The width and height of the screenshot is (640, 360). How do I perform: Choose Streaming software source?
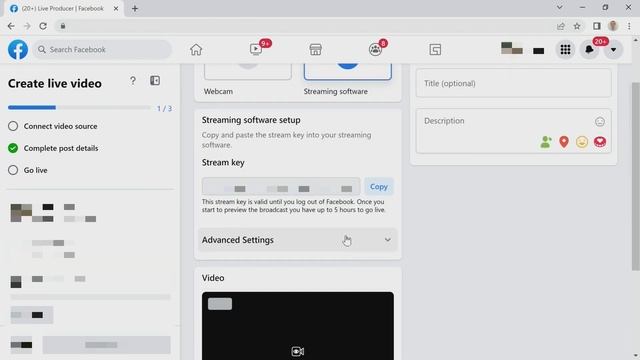[x=347, y=80]
